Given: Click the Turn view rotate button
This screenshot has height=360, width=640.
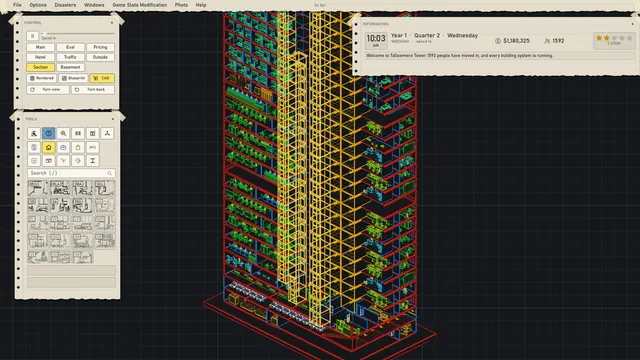Looking at the screenshot, I should pyautogui.click(x=48, y=89).
